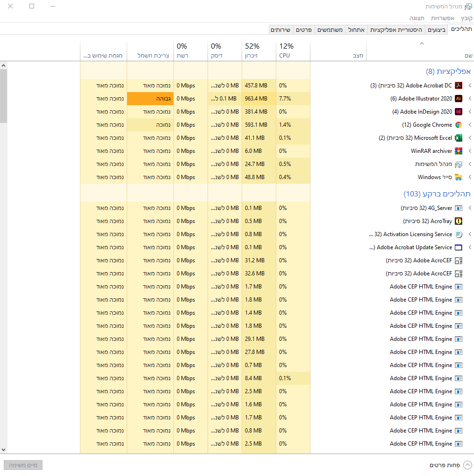Sort by the שם name column header

click(420, 51)
